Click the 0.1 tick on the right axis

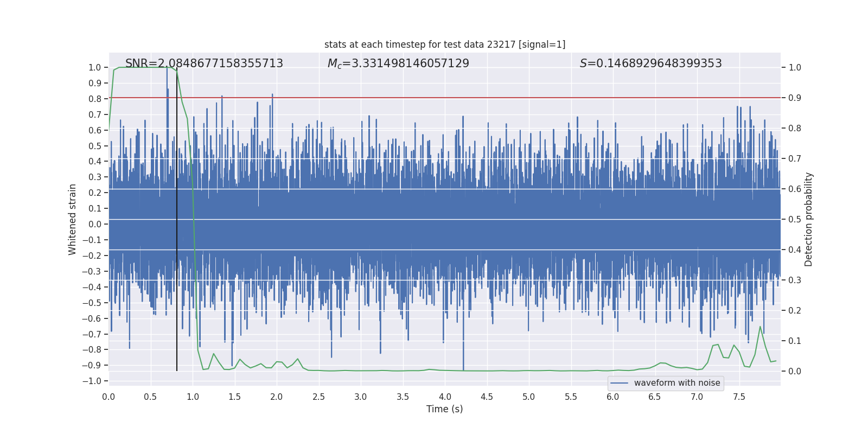[x=795, y=341]
